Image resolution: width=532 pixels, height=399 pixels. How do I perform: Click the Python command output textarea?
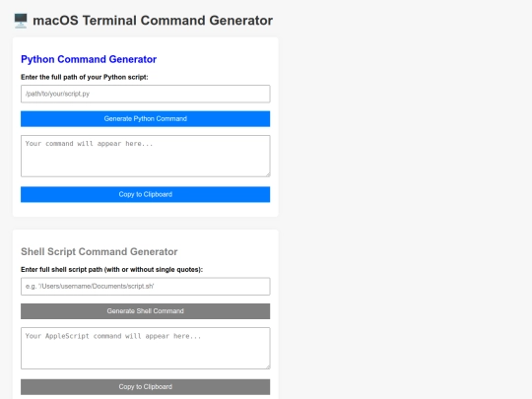[x=145, y=156]
